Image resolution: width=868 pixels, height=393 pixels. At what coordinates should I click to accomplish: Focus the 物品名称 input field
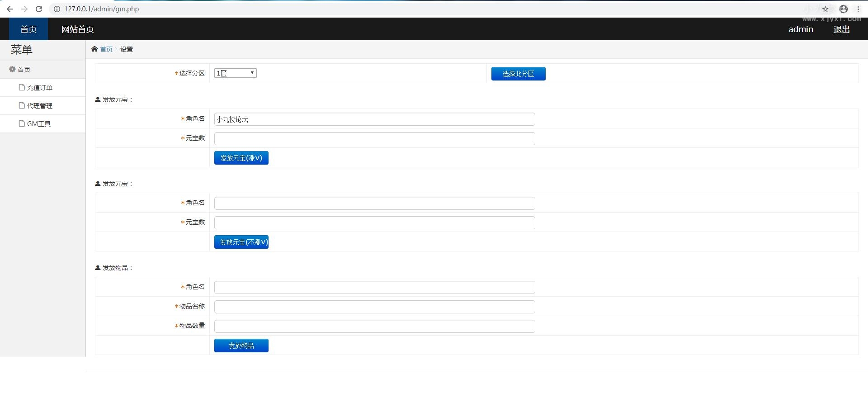tap(374, 307)
